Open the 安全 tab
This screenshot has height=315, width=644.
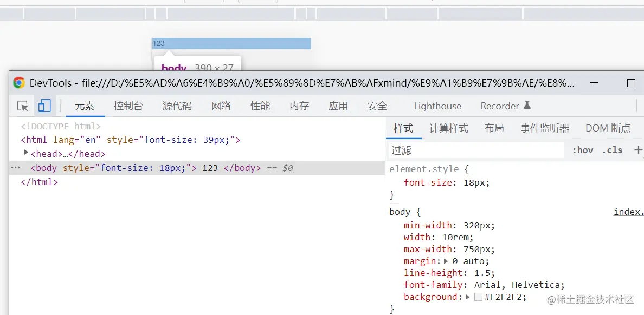pos(377,106)
